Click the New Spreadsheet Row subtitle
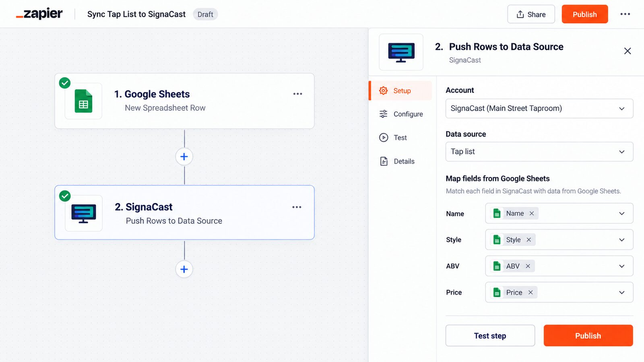644x362 pixels. (165, 108)
